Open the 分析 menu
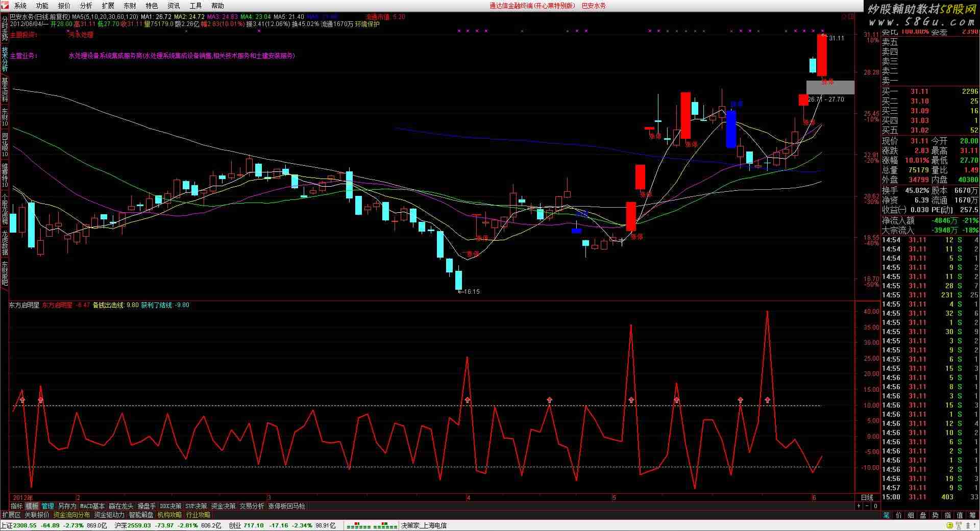Image resolution: width=980 pixels, height=531 pixels. pos(86,6)
